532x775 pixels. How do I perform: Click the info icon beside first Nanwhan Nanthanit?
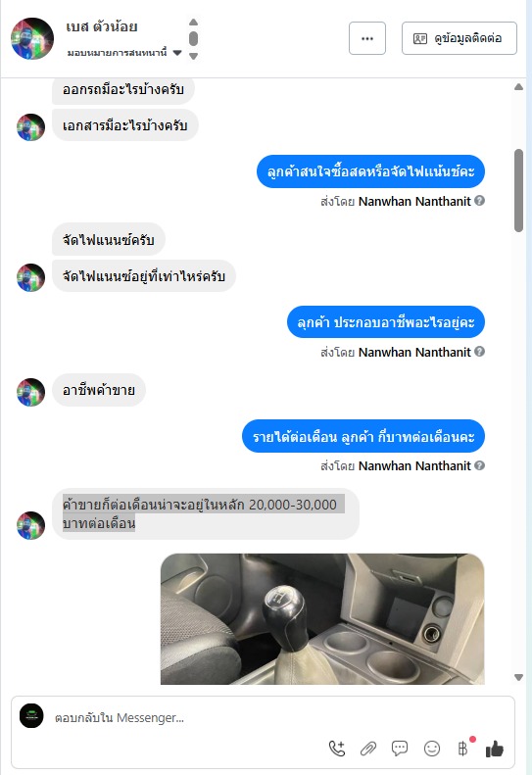coord(479,201)
